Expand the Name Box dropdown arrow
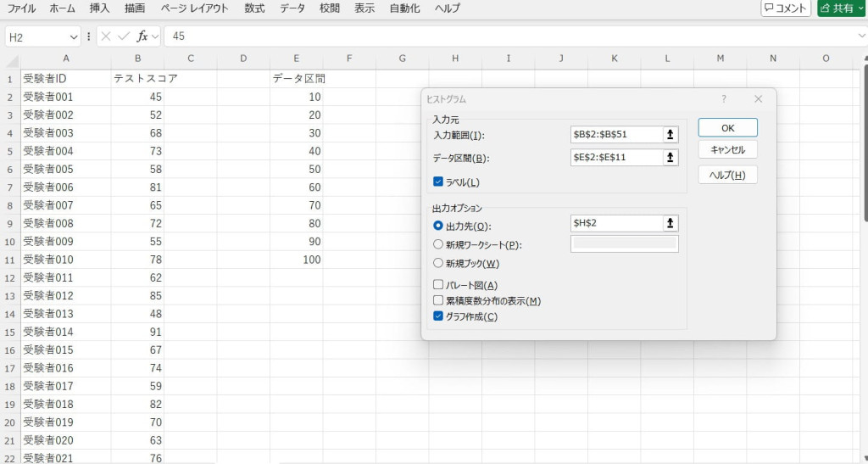 [73, 36]
